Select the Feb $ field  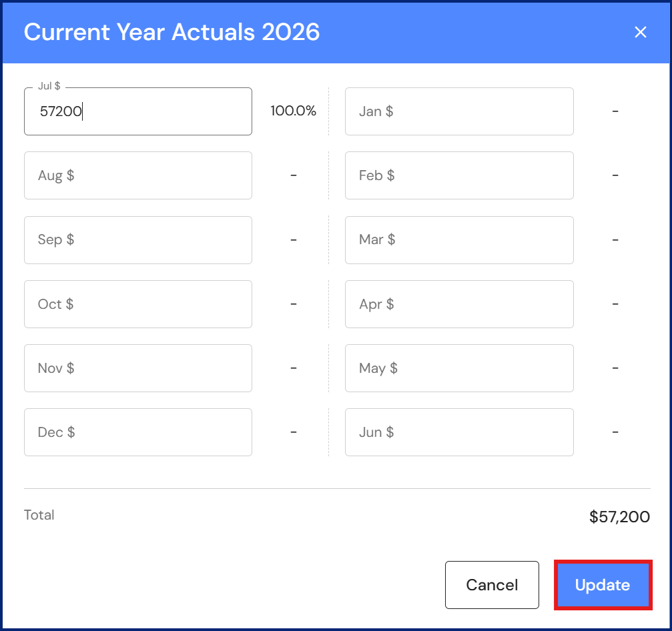(x=459, y=175)
